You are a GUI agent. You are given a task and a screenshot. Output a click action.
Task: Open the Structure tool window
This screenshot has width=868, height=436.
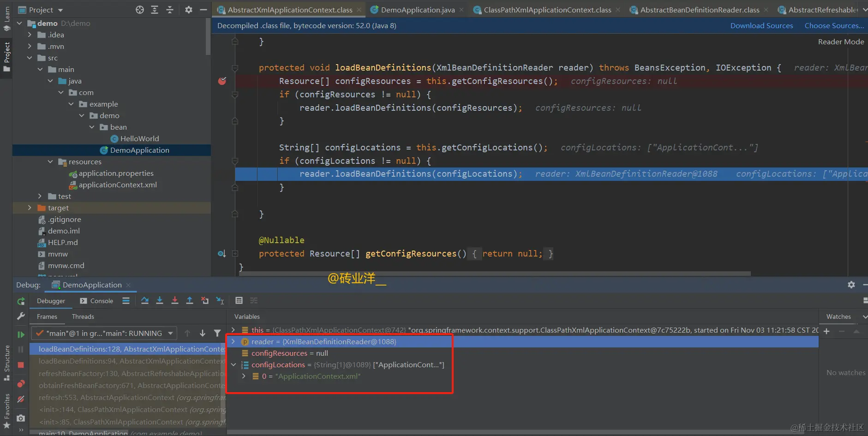pyautogui.click(x=6, y=363)
